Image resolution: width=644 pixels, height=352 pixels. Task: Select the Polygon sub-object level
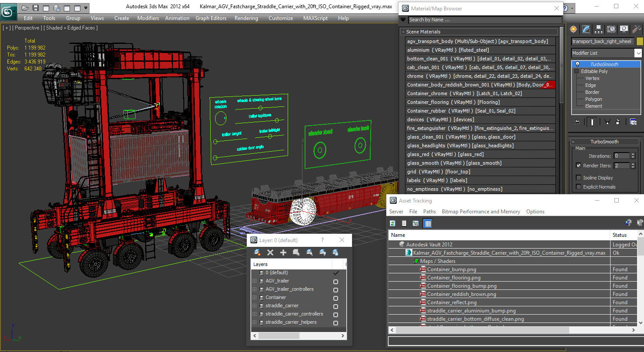tap(593, 99)
